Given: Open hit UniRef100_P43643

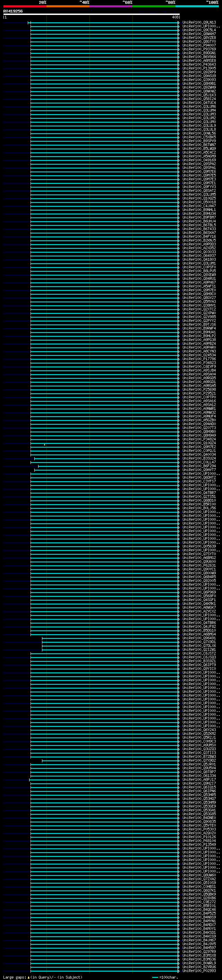Looking at the screenshot, I should [x=199, y=64].
